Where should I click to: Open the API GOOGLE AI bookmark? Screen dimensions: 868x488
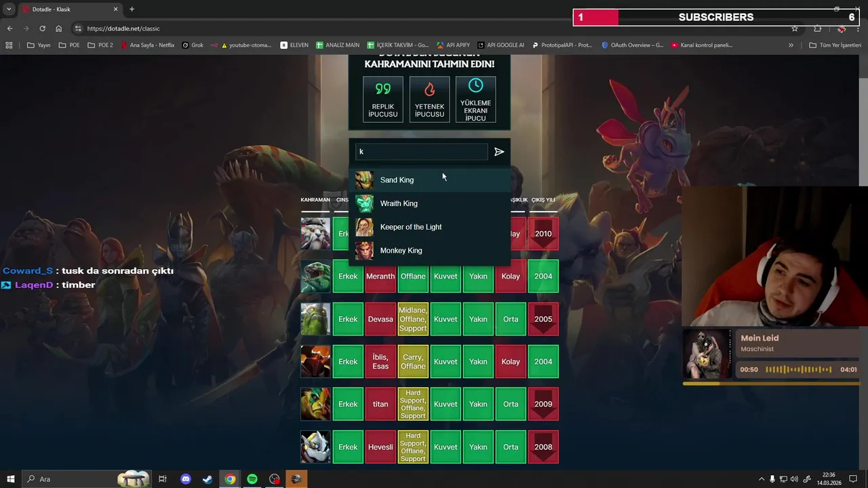point(500,45)
